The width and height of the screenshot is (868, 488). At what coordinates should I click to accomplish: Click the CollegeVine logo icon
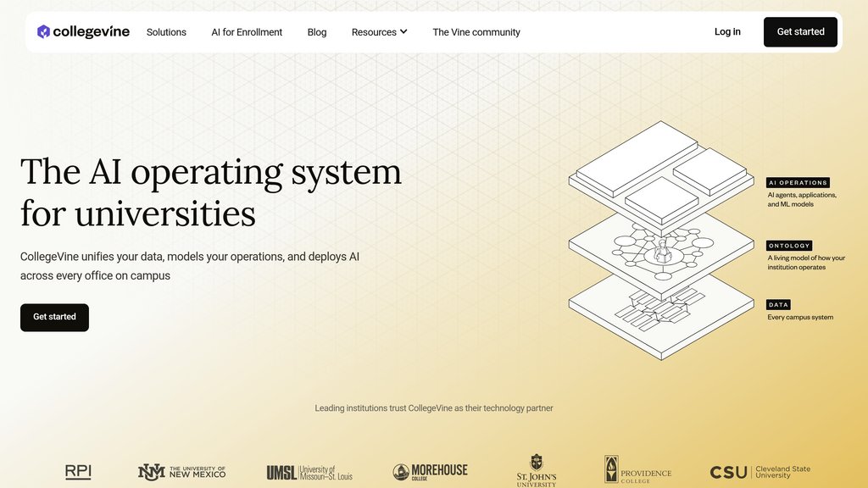pyautogui.click(x=44, y=31)
